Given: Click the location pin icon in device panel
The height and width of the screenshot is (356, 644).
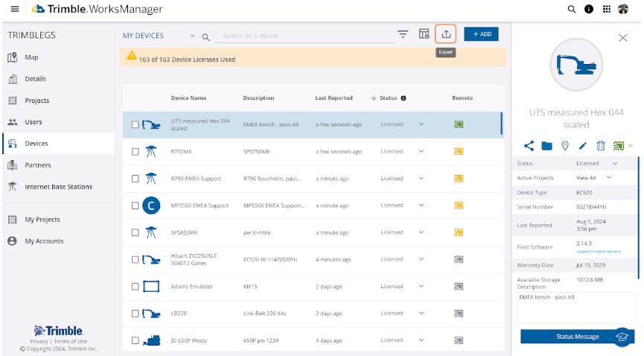Looking at the screenshot, I should pos(565,146).
